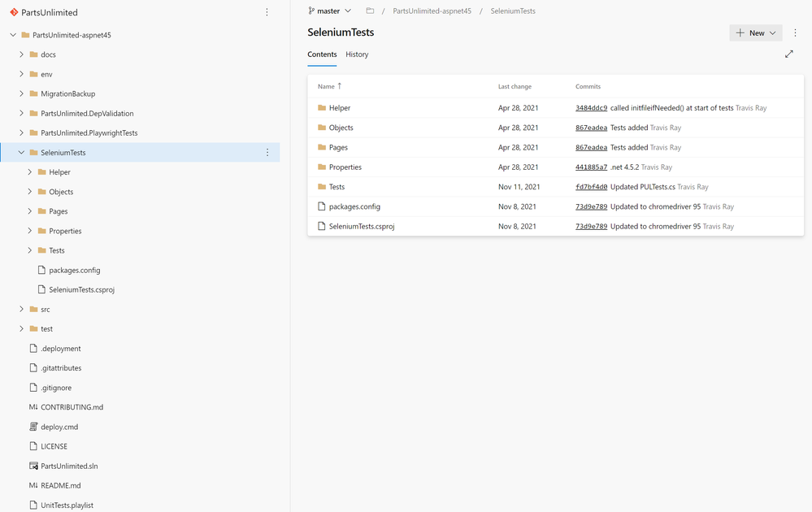Screen dimensions: 812x512
Task: Open commit link 3484ddc9
Action: pyautogui.click(x=591, y=107)
